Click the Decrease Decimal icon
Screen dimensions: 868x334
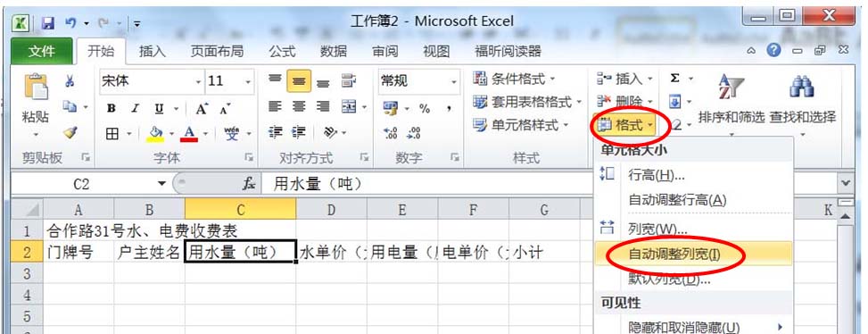tap(414, 133)
